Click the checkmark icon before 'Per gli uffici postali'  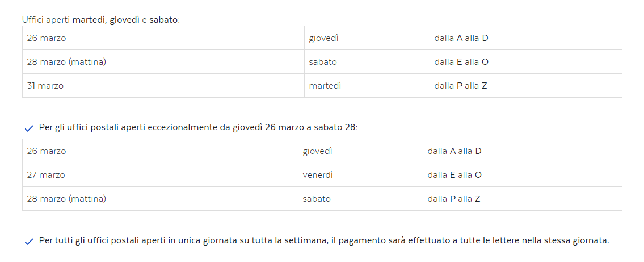29,129
